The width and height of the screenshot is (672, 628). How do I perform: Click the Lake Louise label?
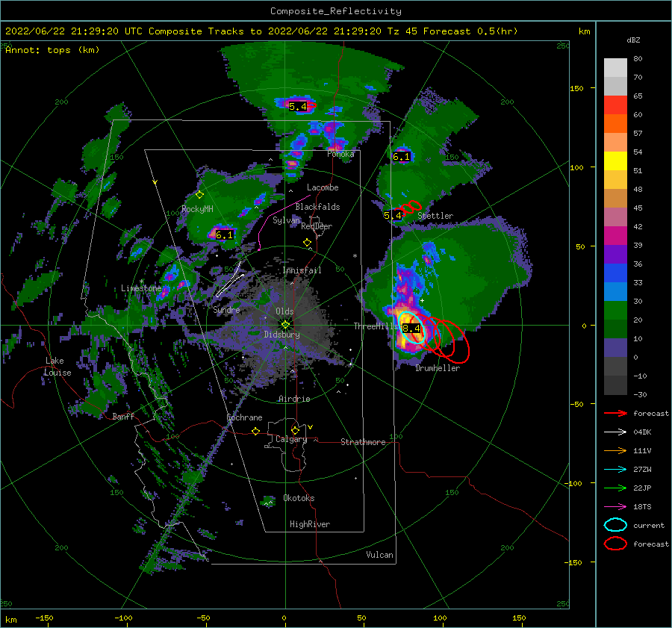(58, 367)
